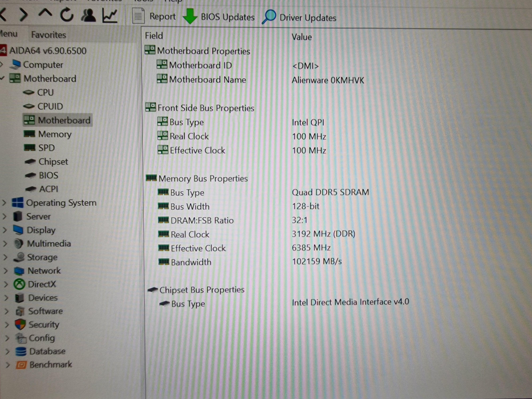This screenshot has width=532, height=399.
Task: Click the Alienware 0KMHVK value
Action: point(328,80)
